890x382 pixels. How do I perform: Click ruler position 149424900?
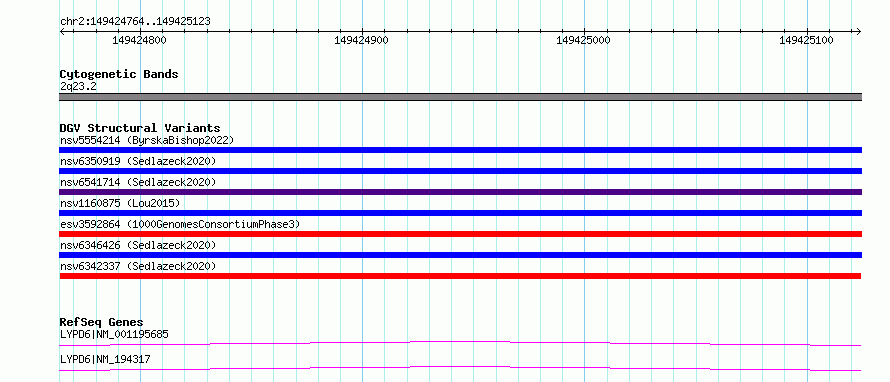click(x=362, y=40)
